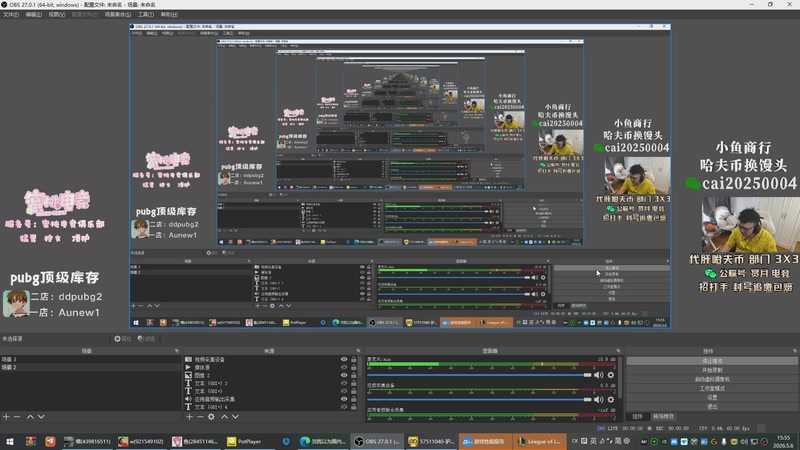This screenshot has width=800, height=450.
Task: Mute the 视频采集设备 mixer speaker icon
Action: (x=598, y=399)
